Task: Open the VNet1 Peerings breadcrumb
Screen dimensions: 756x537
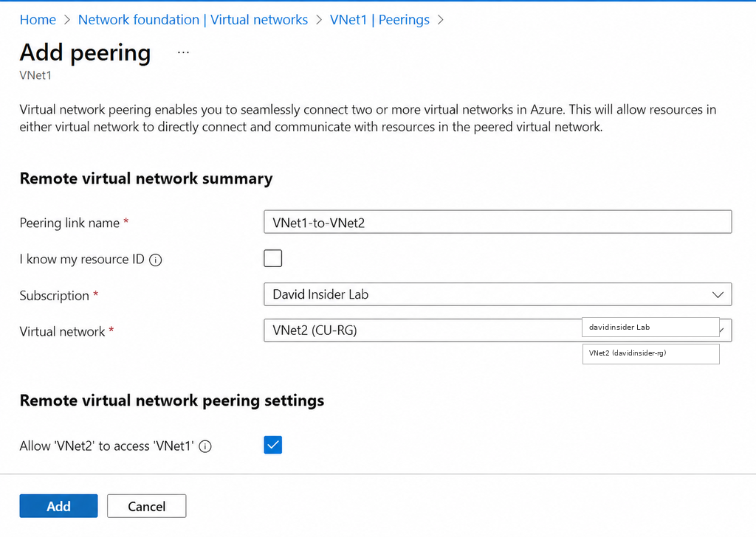Action: point(379,20)
